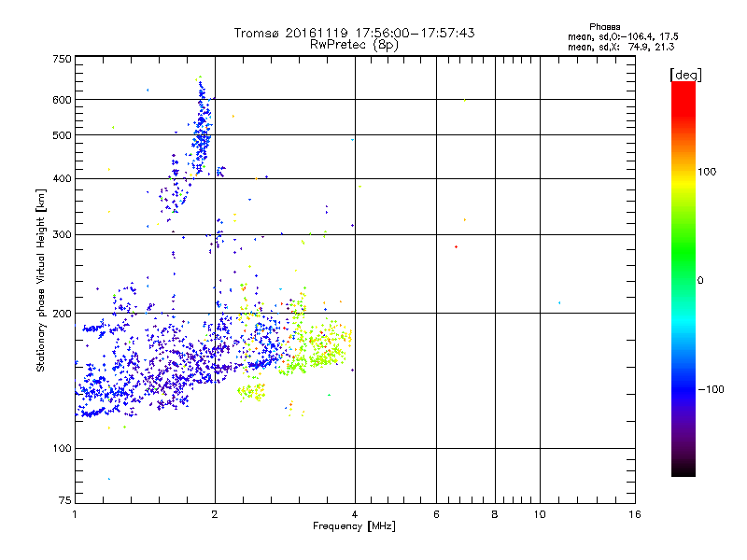Click the '[deg]' colorbar unit label
This screenshot has height=560, width=747.
[x=685, y=75]
